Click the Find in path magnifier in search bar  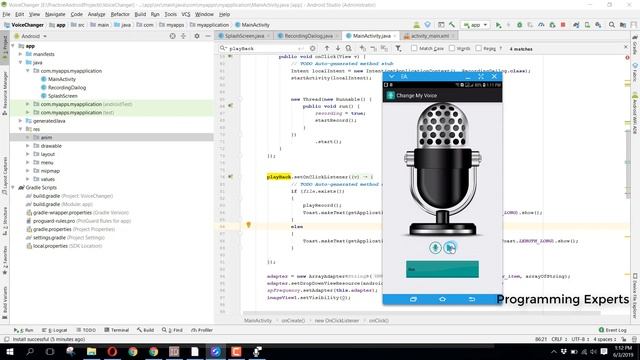(x=349, y=48)
